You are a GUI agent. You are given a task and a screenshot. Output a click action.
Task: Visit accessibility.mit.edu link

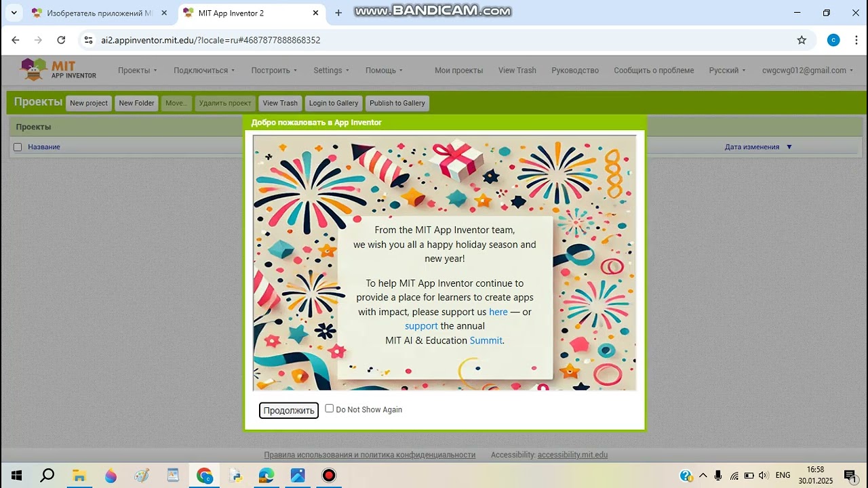[572, 455]
